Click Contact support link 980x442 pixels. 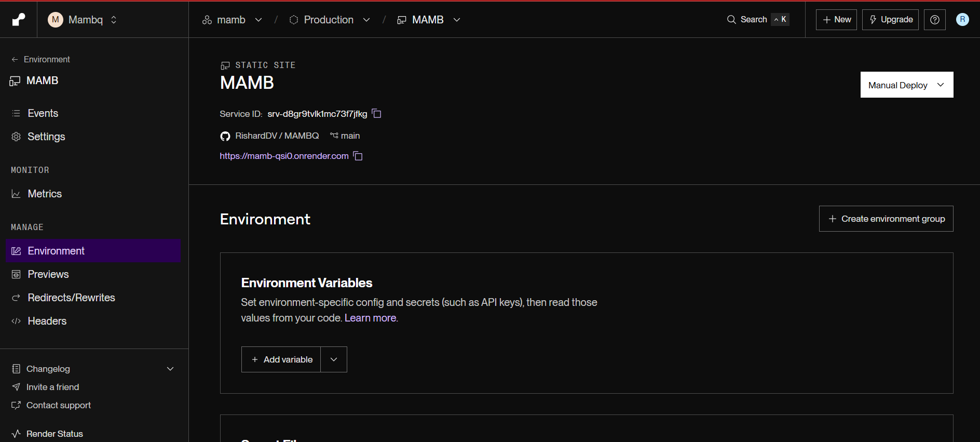[58, 405]
